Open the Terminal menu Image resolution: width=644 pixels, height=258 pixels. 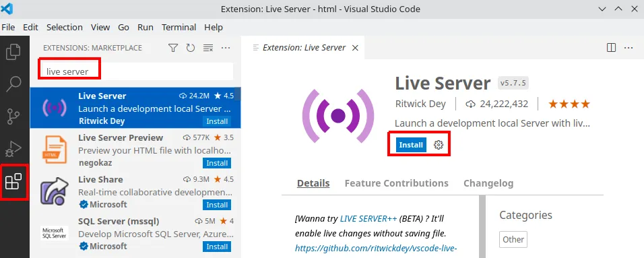(x=179, y=28)
